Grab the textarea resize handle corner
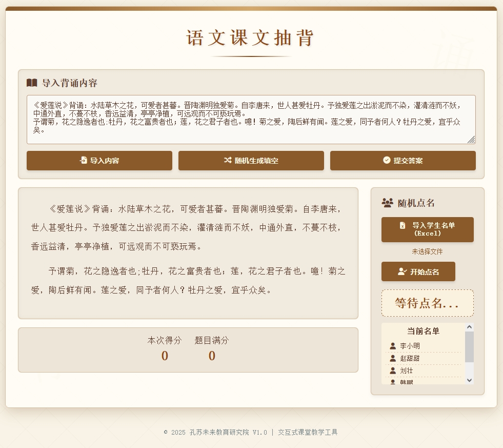The image size is (503, 448). [x=472, y=140]
